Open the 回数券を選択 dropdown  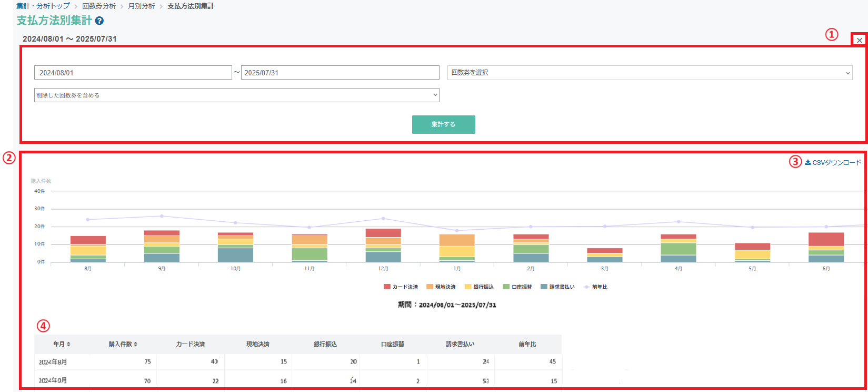tap(650, 73)
